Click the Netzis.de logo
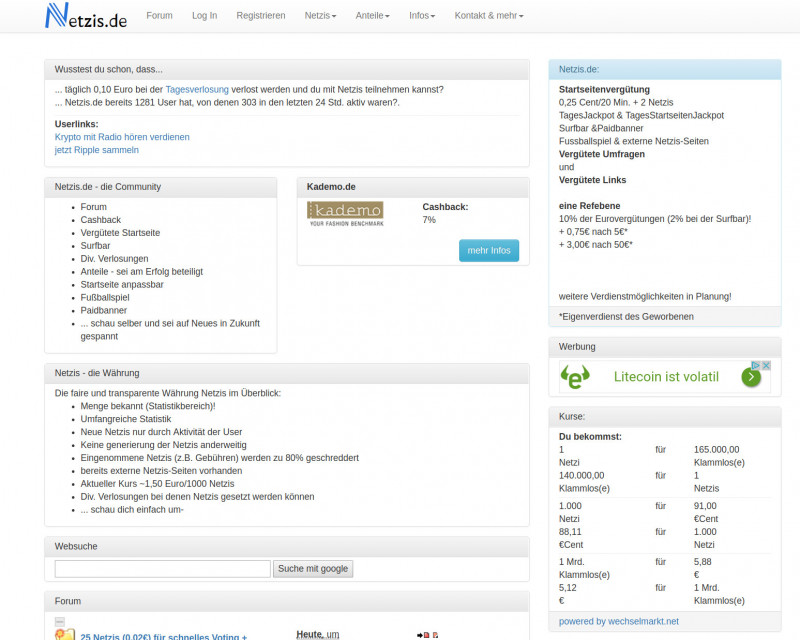This screenshot has width=800, height=640. pos(86,16)
